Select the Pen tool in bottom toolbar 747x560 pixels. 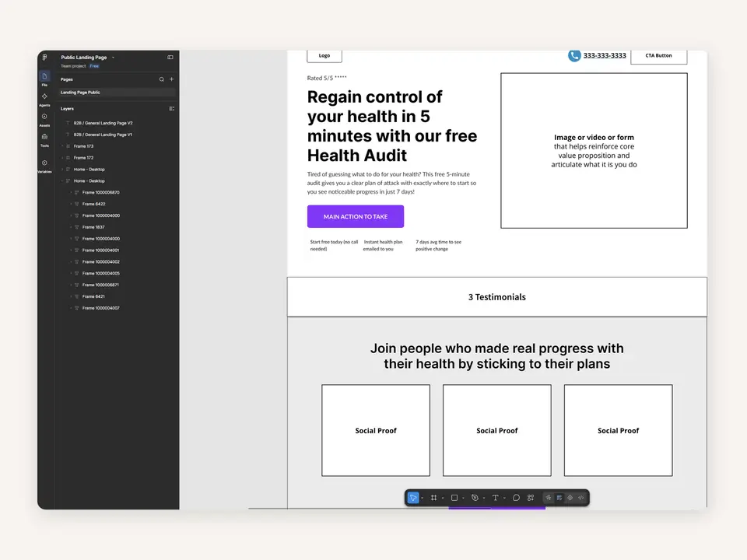click(x=475, y=498)
